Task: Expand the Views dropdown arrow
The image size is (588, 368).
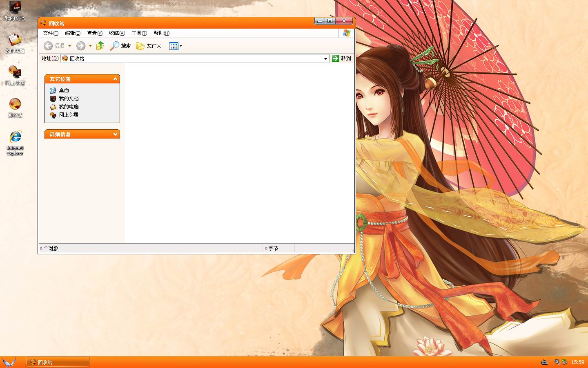Action: coord(181,46)
